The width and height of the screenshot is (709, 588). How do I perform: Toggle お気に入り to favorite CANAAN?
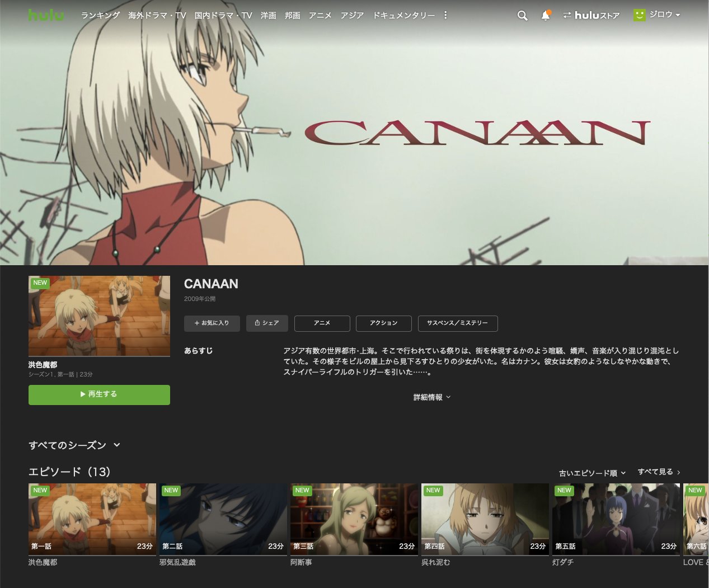(x=212, y=323)
